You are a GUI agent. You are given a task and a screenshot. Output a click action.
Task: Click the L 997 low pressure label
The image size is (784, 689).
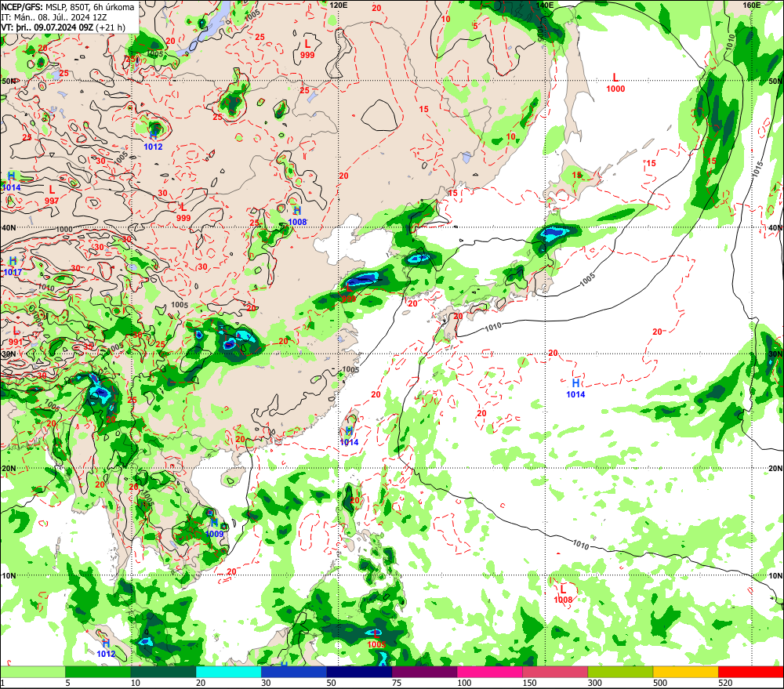click(52, 195)
